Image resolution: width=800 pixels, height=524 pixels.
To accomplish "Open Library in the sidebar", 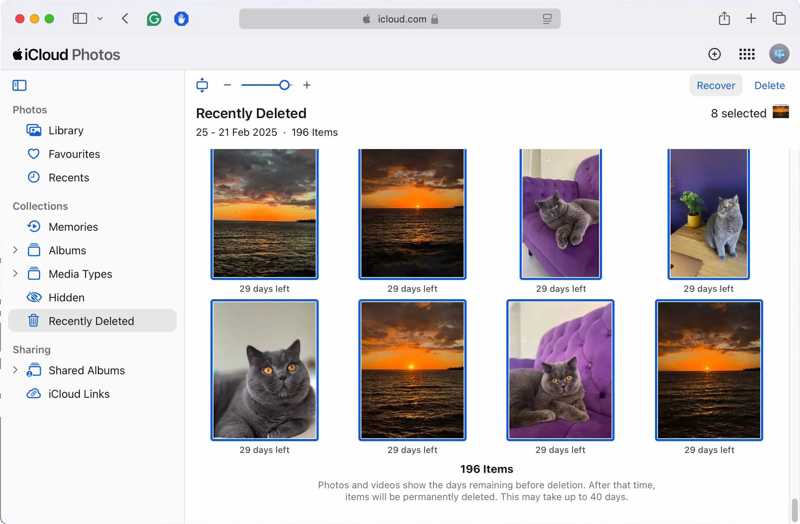I will point(66,131).
